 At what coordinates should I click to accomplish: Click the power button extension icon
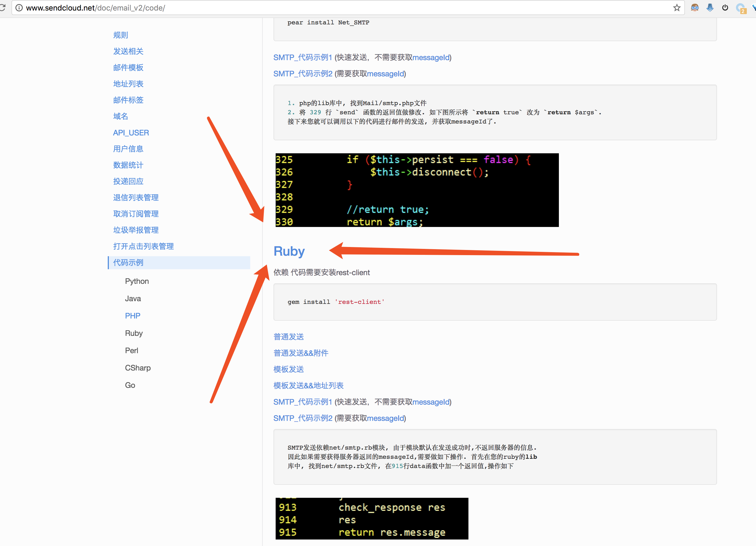coord(725,8)
